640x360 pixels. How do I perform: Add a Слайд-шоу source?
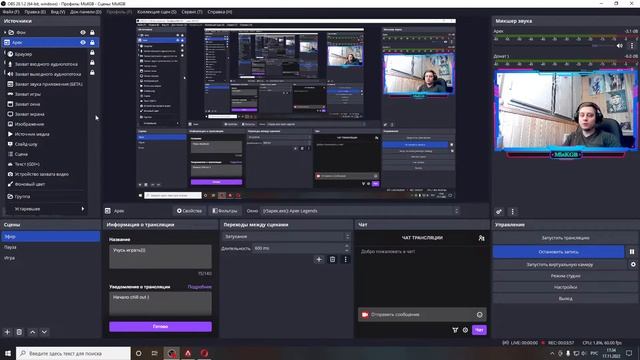point(25,144)
